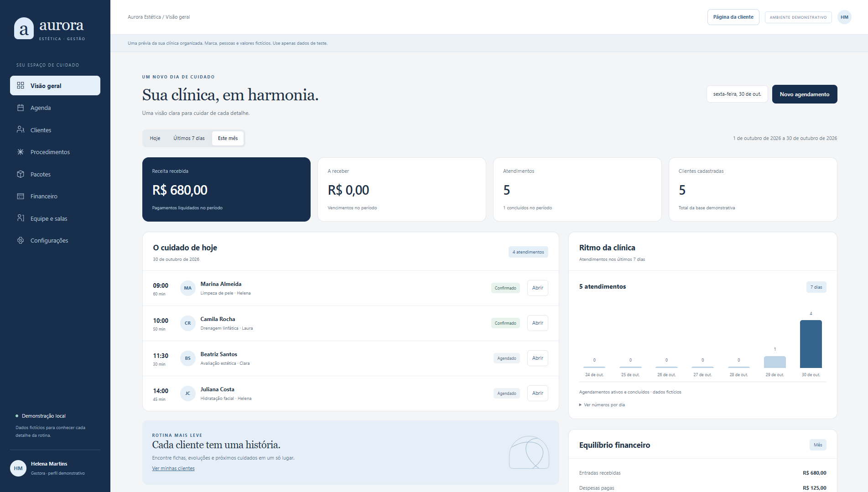This screenshot has height=492, width=868.
Task: Open the Mês selector in Equilíbrio financeiro
Action: tap(818, 445)
